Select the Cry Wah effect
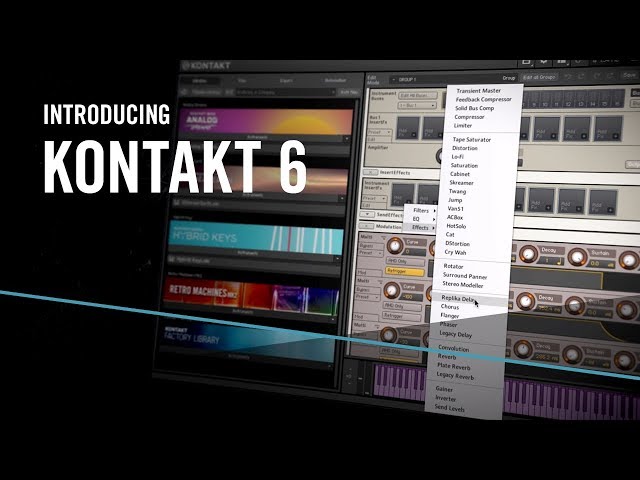The width and height of the screenshot is (640, 480). (455, 253)
